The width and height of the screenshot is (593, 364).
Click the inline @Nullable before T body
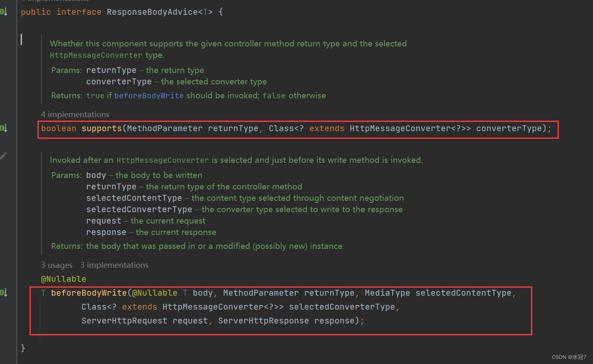click(155, 293)
